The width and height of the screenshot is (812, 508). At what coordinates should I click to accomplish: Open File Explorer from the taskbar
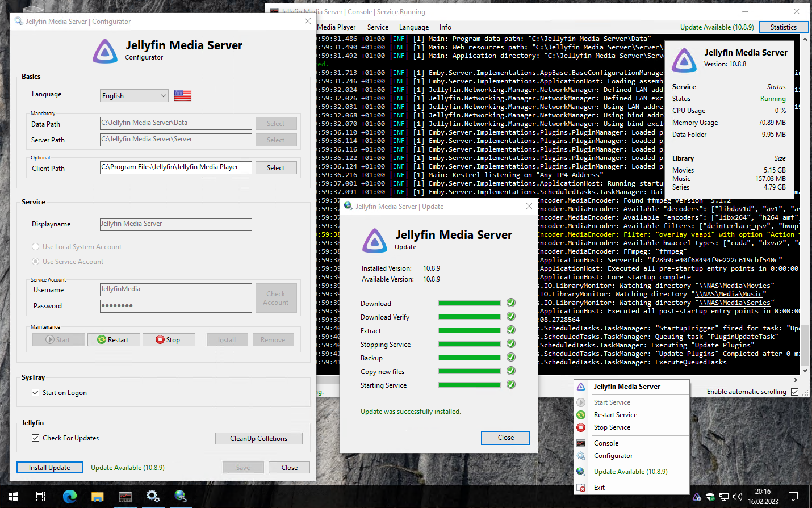click(x=98, y=497)
